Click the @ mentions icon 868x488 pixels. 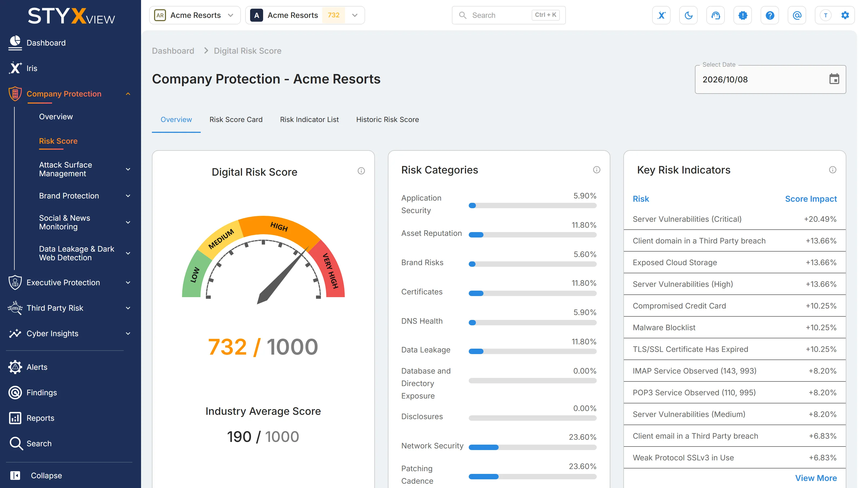click(797, 15)
